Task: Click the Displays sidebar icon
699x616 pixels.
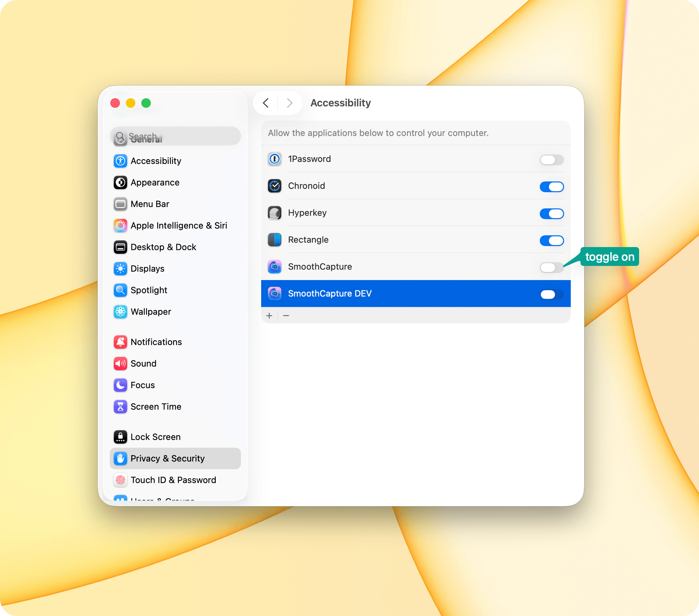Action: click(120, 269)
